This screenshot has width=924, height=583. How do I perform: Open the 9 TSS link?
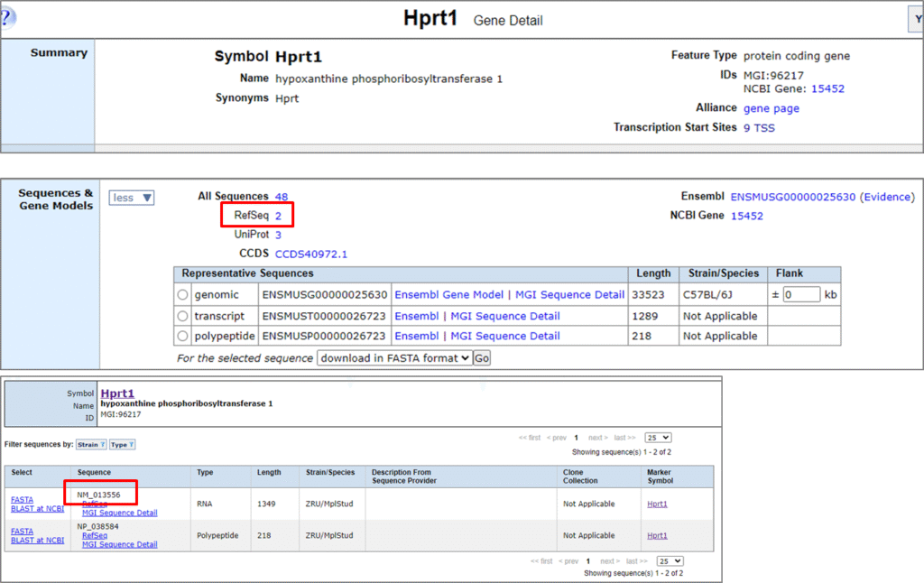pyautogui.click(x=759, y=128)
